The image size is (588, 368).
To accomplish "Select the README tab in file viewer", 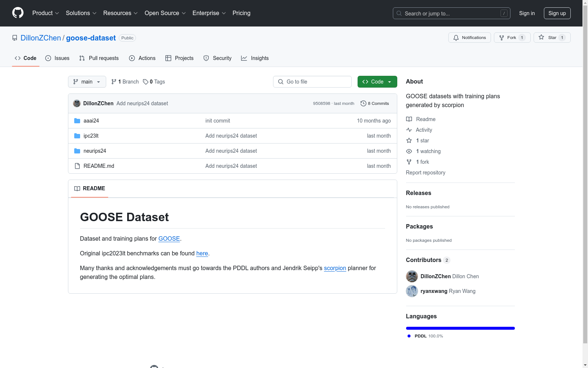I will pos(90,188).
